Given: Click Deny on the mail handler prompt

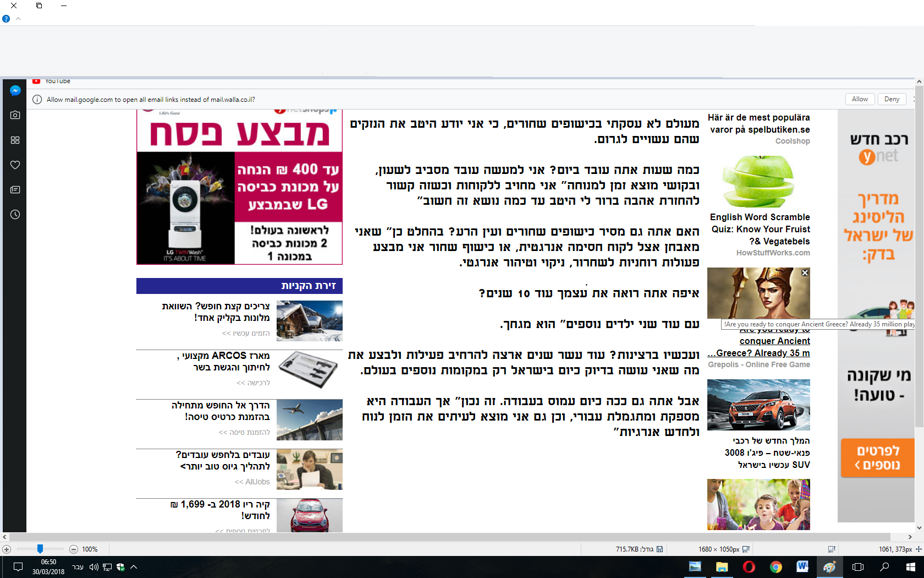Looking at the screenshot, I should [x=892, y=99].
